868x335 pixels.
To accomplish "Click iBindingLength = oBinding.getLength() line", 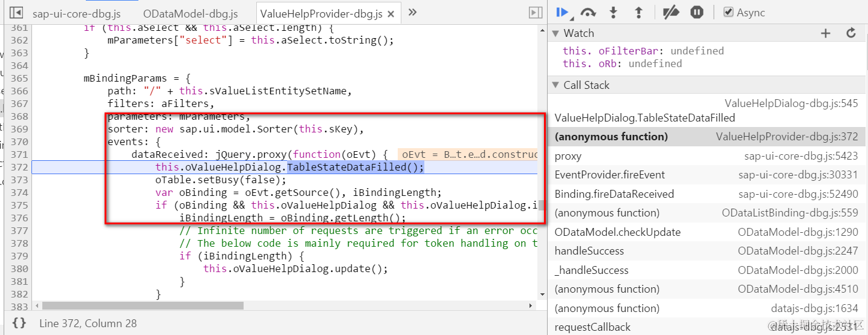I will pyautogui.click(x=293, y=218).
